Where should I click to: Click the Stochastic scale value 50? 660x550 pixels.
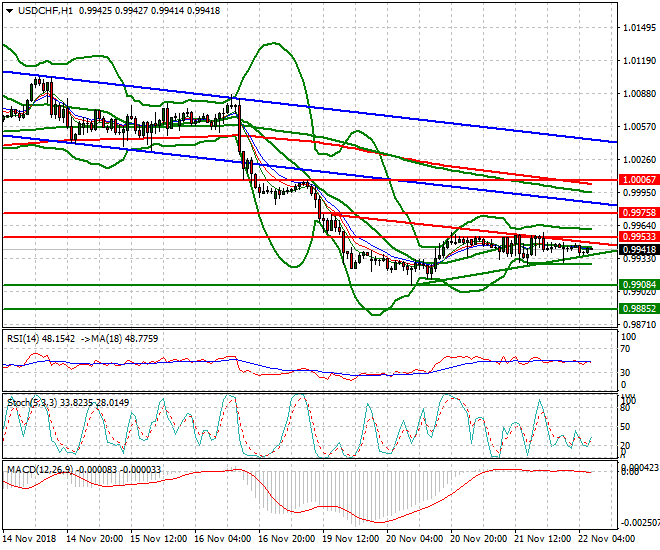pos(626,427)
